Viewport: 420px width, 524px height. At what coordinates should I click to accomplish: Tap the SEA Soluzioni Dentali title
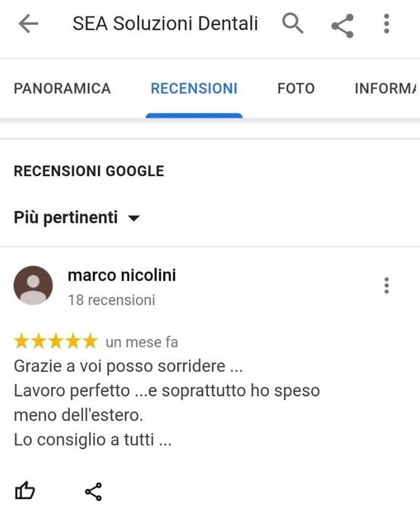(166, 24)
